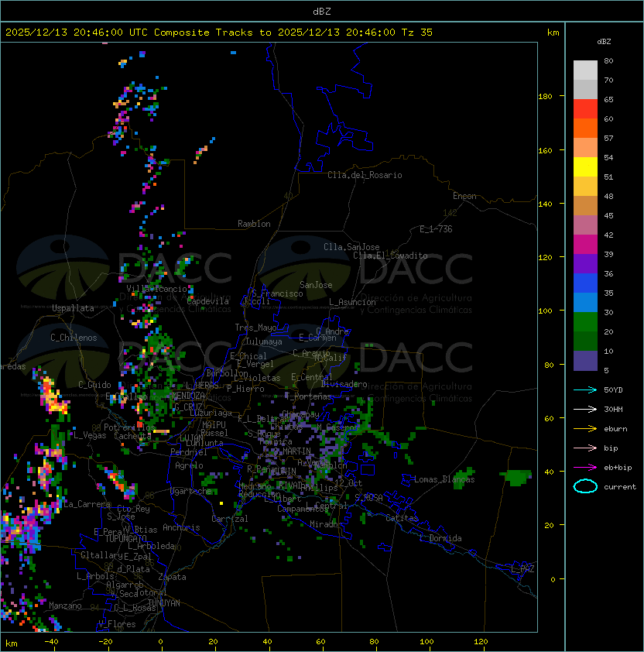This screenshot has width=644, height=652.
Task: Click the 'Tres_Mayo' map label
Action: point(255,328)
